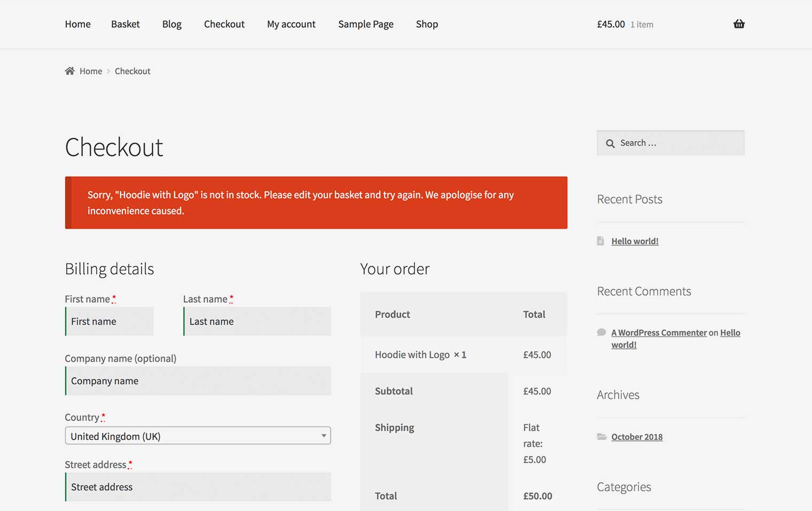Click into the Street address field
The width and height of the screenshot is (812, 511).
pos(198,487)
